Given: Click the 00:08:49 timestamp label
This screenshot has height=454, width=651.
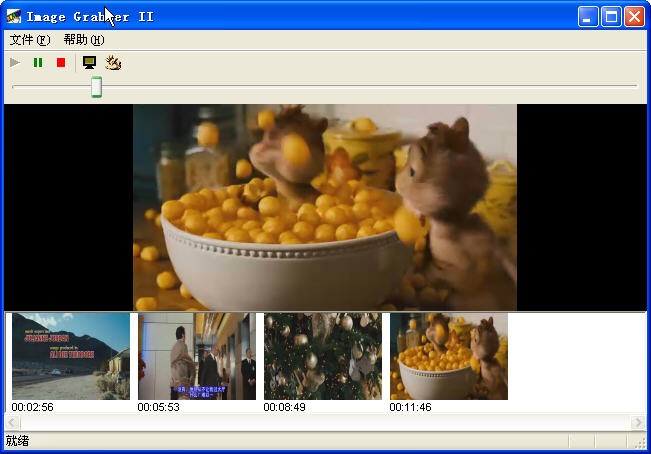Looking at the screenshot, I should click(x=284, y=407).
